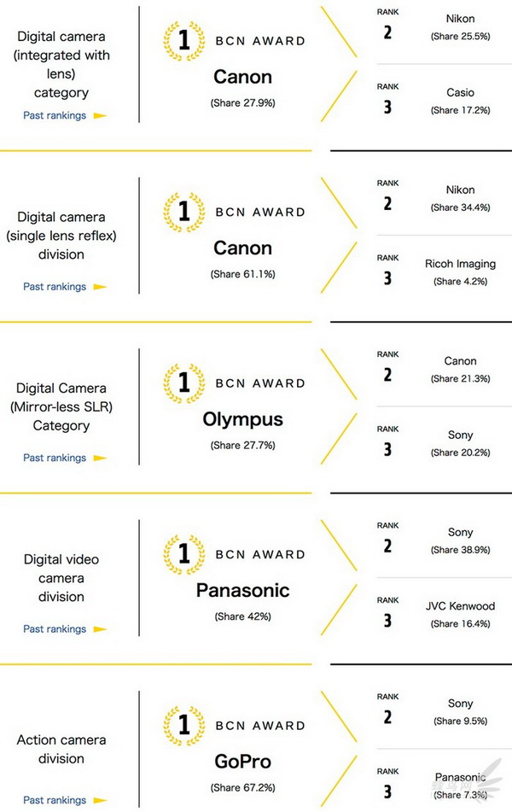Open Past rankings for digital video camera division
This screenshot has width=512, height=812.
(x=55, y=628)
